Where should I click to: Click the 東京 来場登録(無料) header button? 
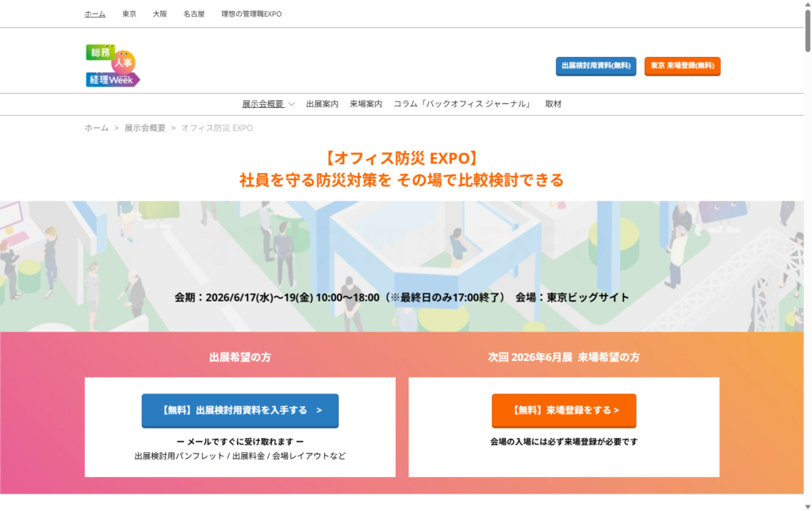point(682,66)
